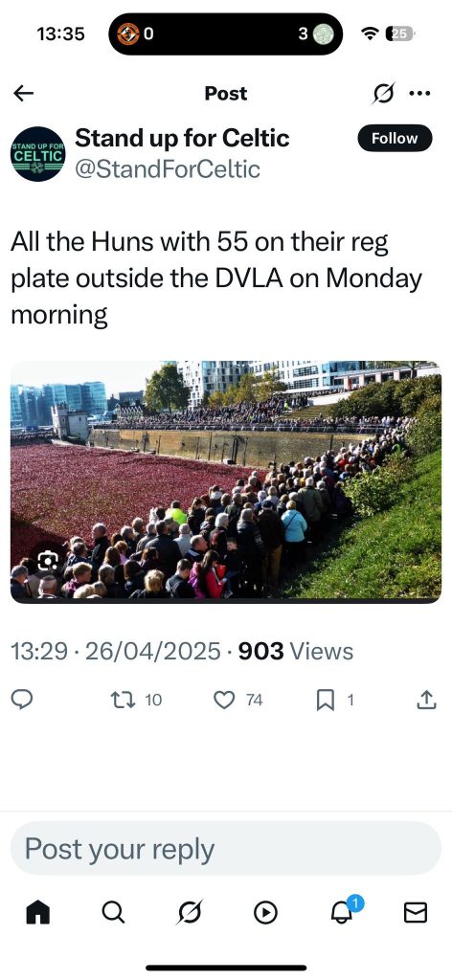Tap the camera icon overlay on the photo
This screenshot has width=452, height=980.
click(x=48, y=561)
